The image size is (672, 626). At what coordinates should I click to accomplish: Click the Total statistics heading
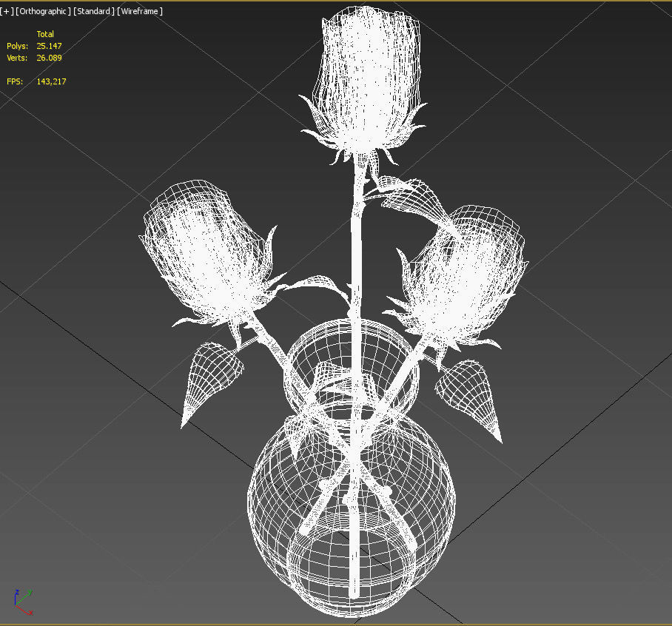pos(45,34)
